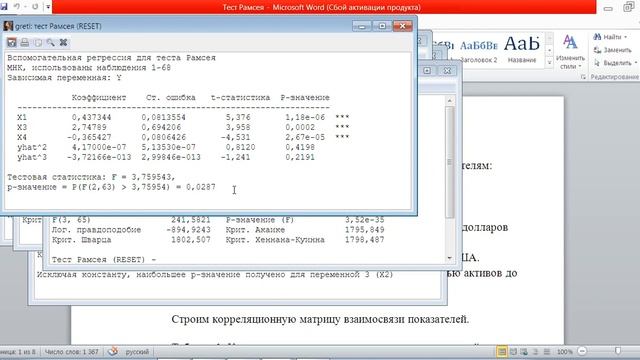Apply the Название style
The width and height of the screenshot is (640, 360).
point(522,50)
